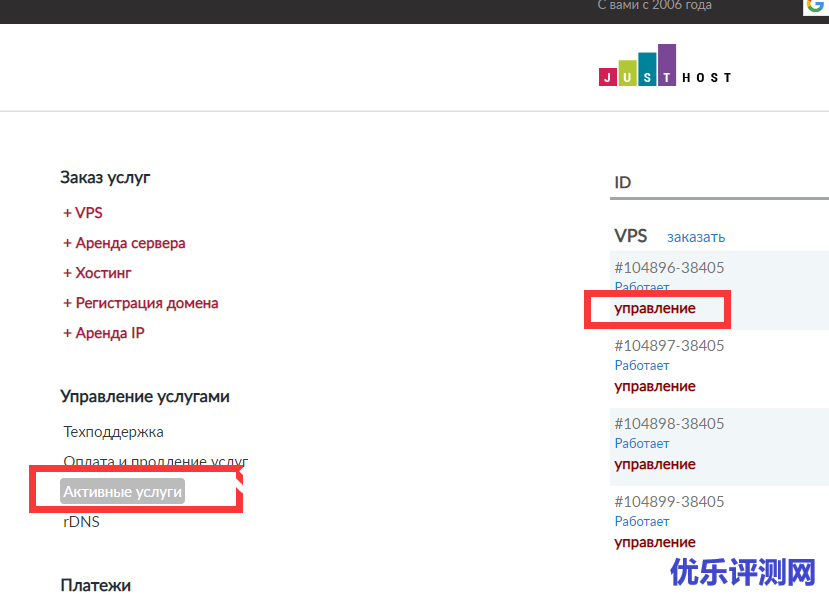The width and height of the screenshot is (829, 599).
Task: Click the Google icon in top corner
Action: tap(815, 6)
